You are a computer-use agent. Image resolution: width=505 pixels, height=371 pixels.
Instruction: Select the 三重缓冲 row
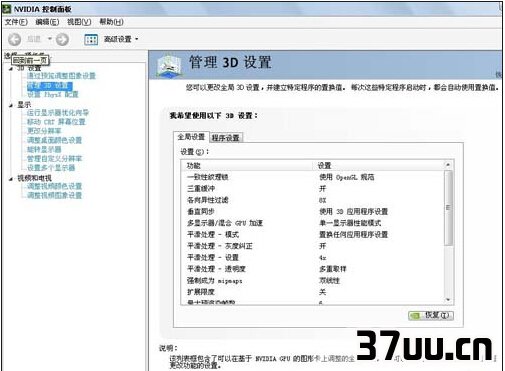313,189
